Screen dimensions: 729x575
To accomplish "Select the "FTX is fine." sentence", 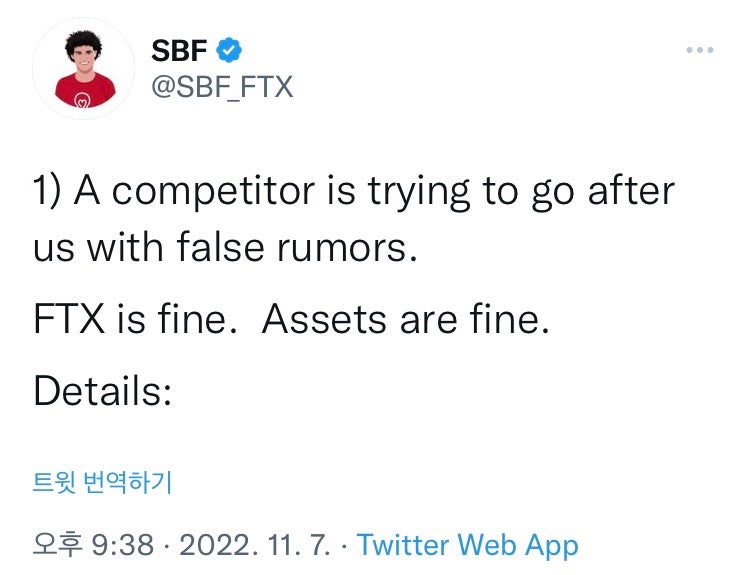I will tap(135, 319).
